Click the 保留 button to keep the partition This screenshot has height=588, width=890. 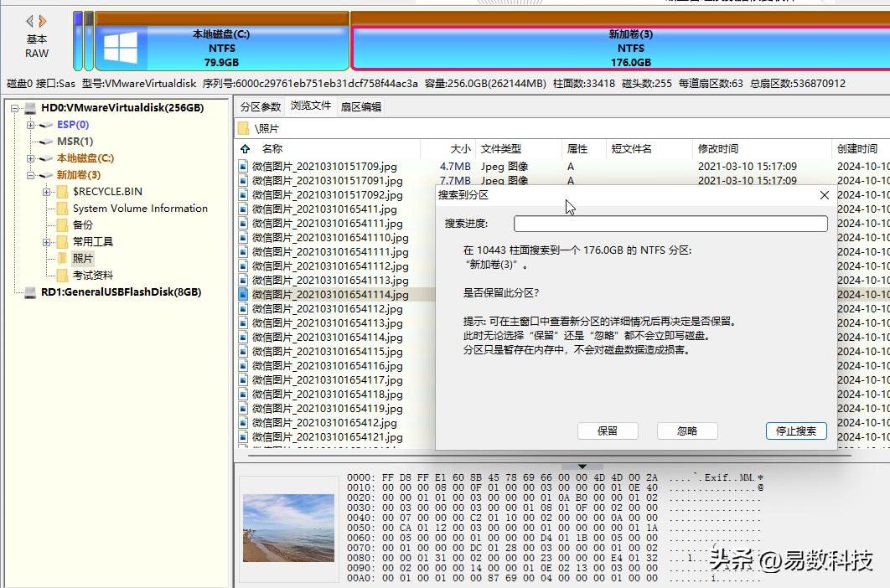coord(607,430)
